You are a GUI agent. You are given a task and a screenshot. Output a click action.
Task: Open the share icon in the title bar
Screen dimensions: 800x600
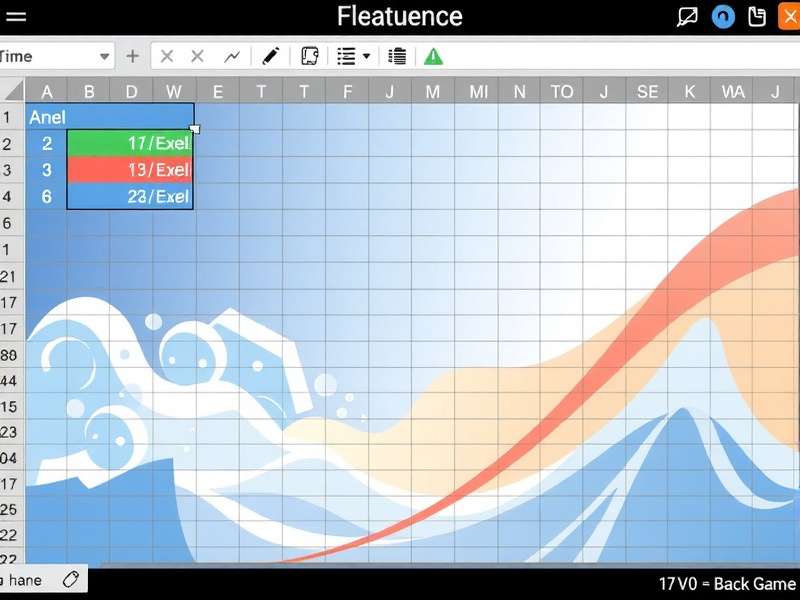[686, 16]
